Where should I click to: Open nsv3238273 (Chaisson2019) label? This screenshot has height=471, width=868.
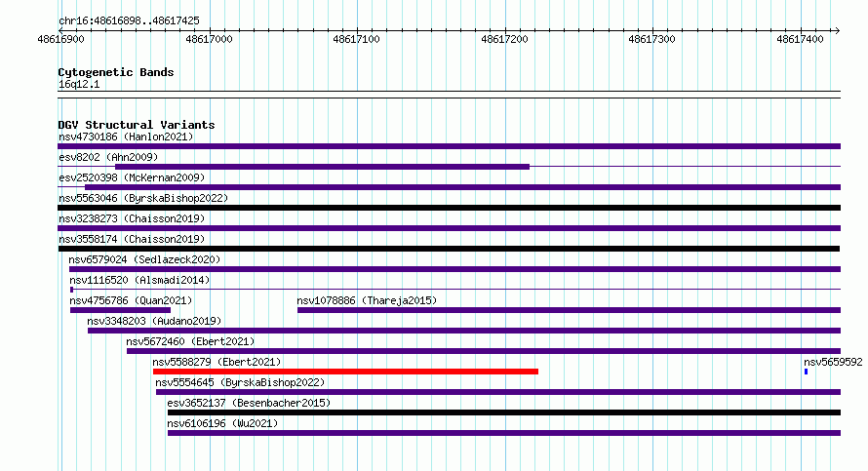click(x=132, y=218)
